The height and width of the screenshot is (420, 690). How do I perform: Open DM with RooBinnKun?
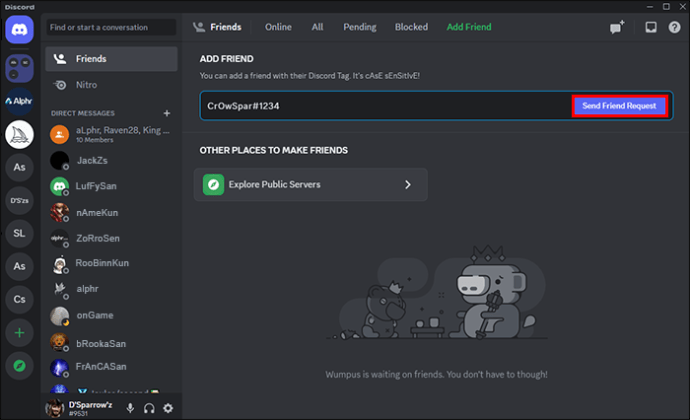[x=111, y=263]
